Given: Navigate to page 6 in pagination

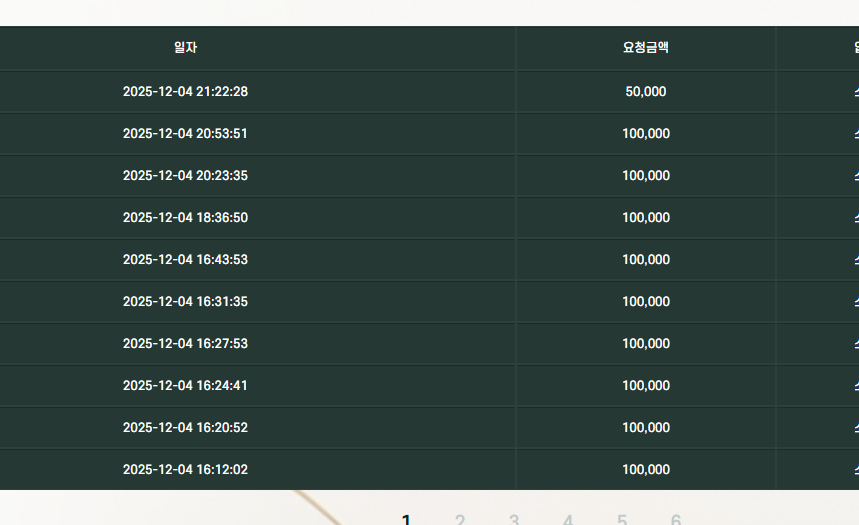Looking at the screenshot, I should 676,519.
